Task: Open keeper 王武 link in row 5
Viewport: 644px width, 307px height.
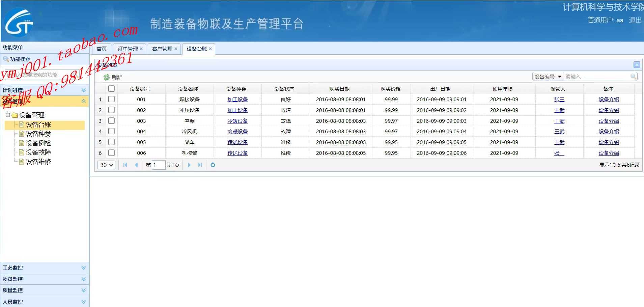Action: click(x=559, y=142)
